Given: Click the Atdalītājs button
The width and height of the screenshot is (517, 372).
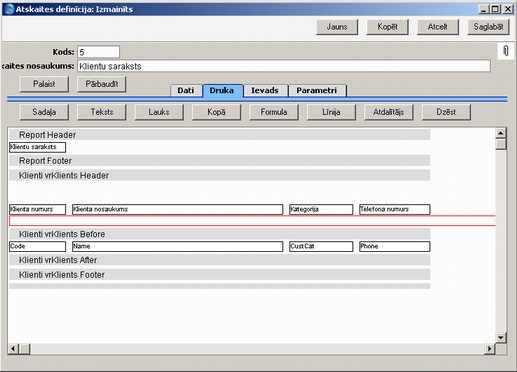Looking at the screenshot, I should point(389,112).
